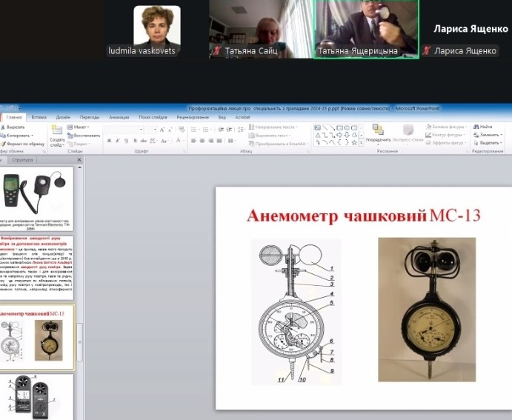The height and width of the screenshot is (420, 512).
Task: Switch to Структура outline pane tab
Action: 23,159
